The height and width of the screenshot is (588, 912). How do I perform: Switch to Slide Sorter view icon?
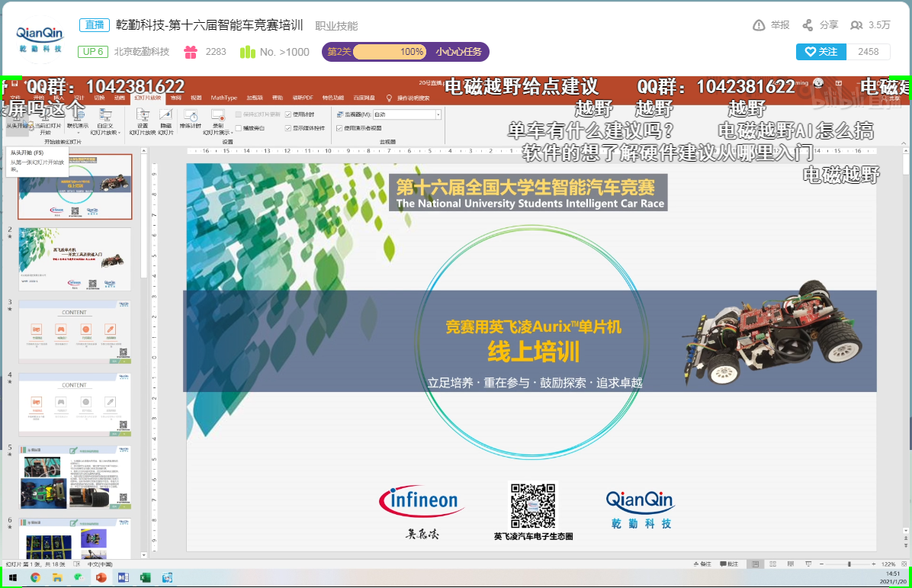[773, 564]
